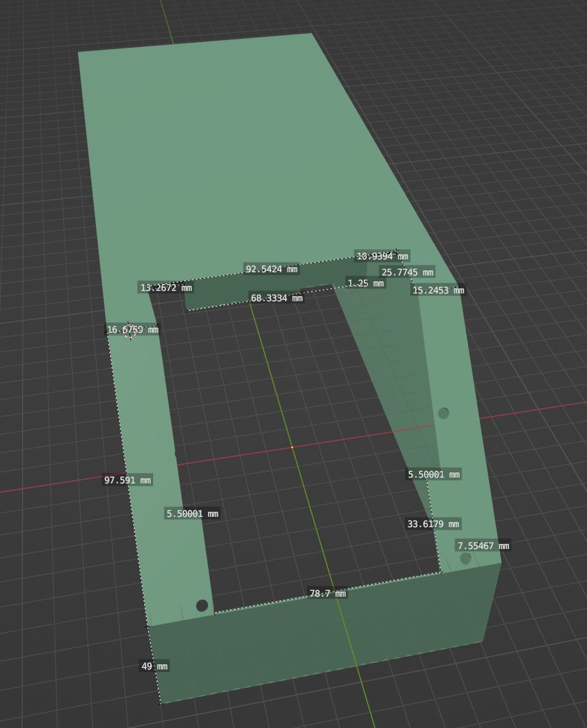Click the 78.7 mm edge length label

pyautogui.click(x=327, y=593)
